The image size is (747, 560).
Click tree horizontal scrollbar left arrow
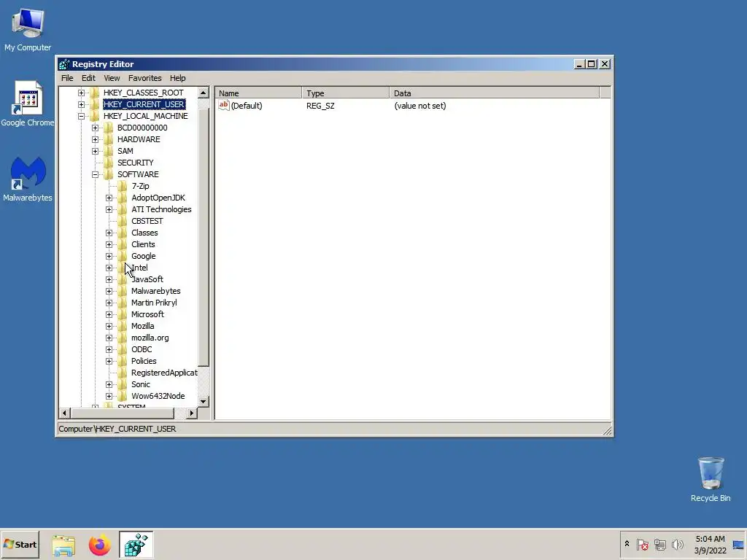click(65, 413)
